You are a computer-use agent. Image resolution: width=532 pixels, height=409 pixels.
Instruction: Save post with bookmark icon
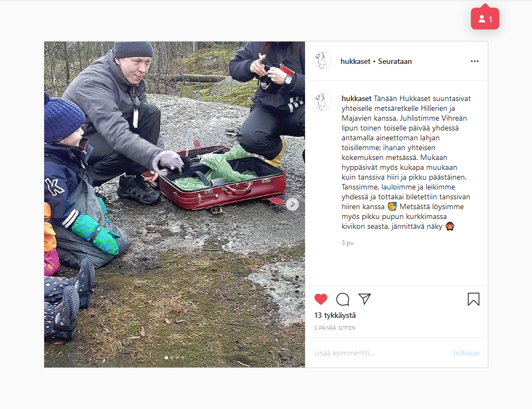point(473,299)
